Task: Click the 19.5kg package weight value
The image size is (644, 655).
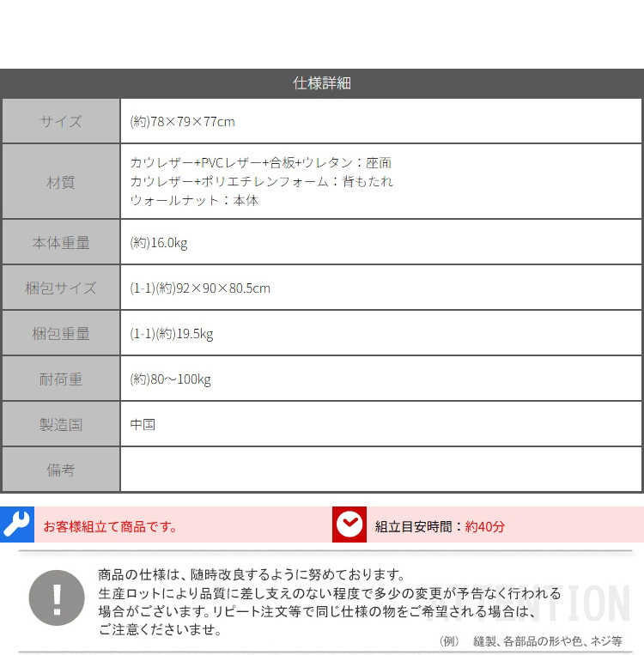Action: pyautogui.click(x=172, y=334)
